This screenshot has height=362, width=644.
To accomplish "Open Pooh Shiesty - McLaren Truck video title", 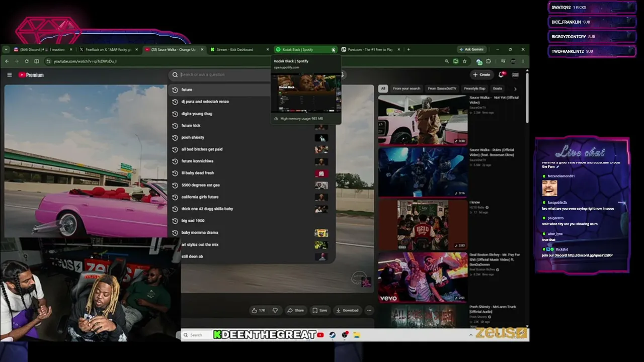I will 493,309.
